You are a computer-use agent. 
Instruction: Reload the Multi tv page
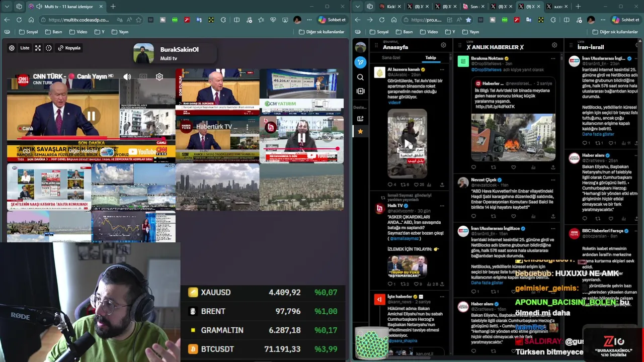(19, 20)
